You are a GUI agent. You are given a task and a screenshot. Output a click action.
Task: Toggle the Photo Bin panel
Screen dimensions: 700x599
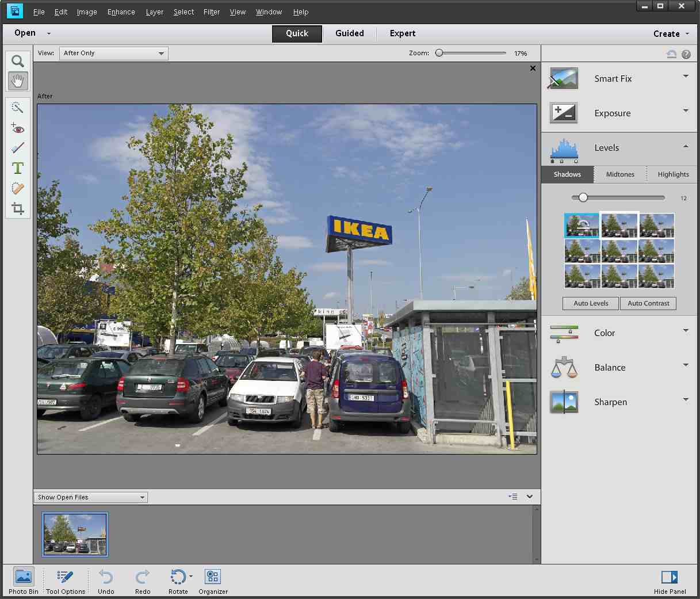24,577
